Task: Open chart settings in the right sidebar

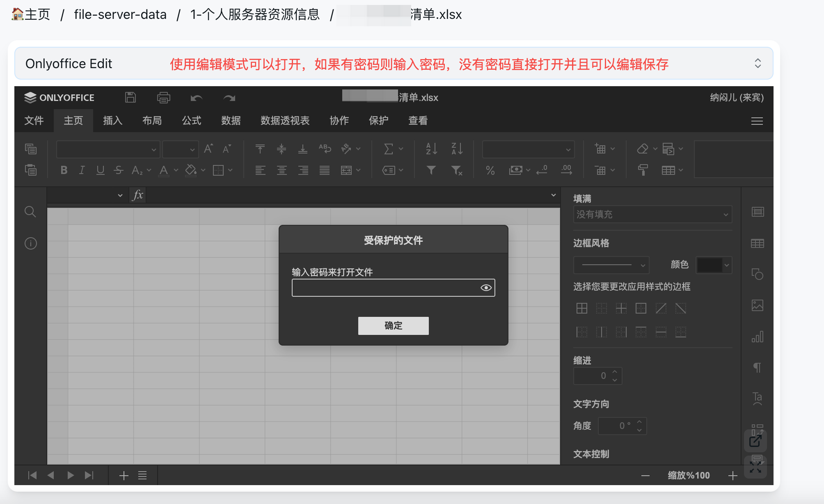Action: coord(757,337)
